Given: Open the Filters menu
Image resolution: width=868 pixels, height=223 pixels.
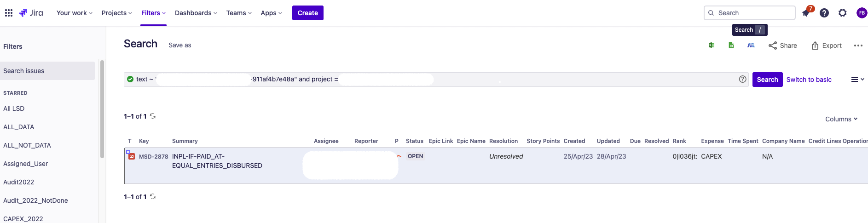Looking at the screenshot, I should pos(153,13).
